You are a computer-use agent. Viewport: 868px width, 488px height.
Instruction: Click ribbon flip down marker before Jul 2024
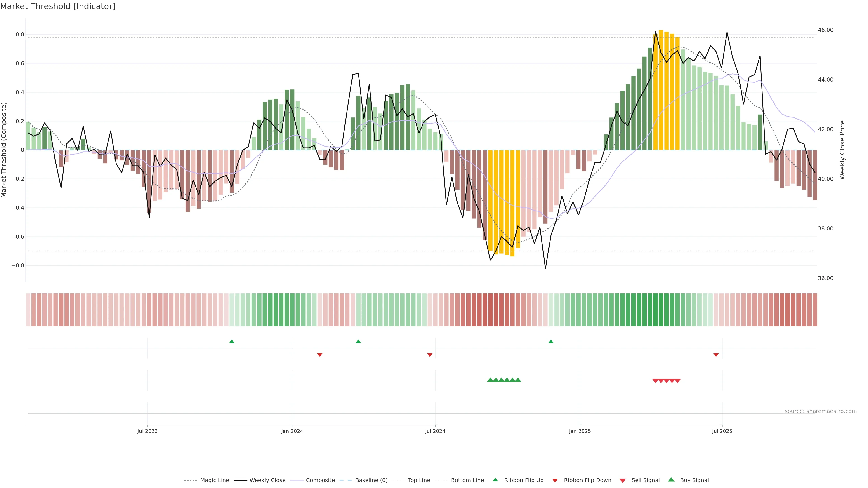[430, 355]
